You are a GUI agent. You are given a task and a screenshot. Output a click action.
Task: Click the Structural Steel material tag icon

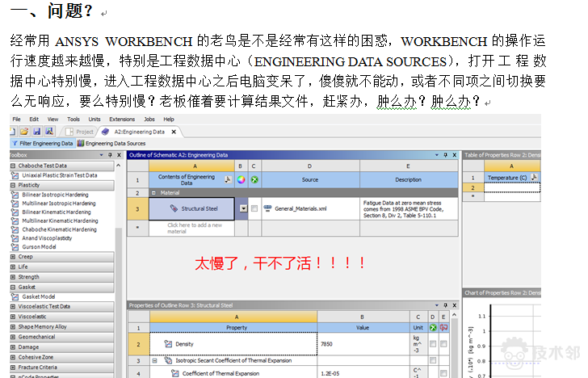point(174,208)
